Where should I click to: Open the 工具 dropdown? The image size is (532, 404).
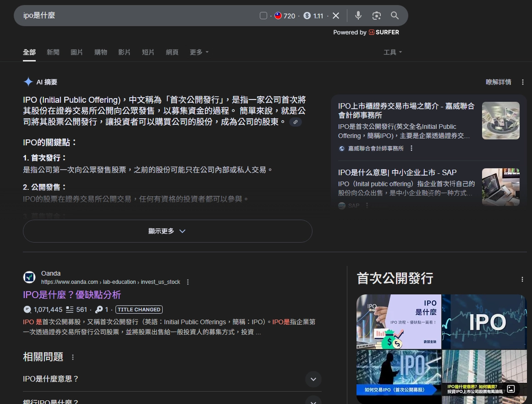coord(393,52)
